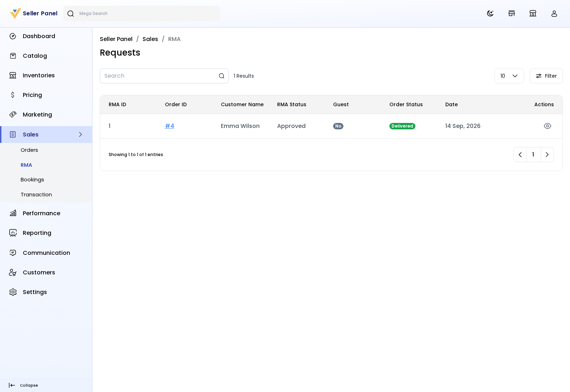Click the Filter button label
The height and width of the screenshot is (392, 570).
(x=551, y=76)
